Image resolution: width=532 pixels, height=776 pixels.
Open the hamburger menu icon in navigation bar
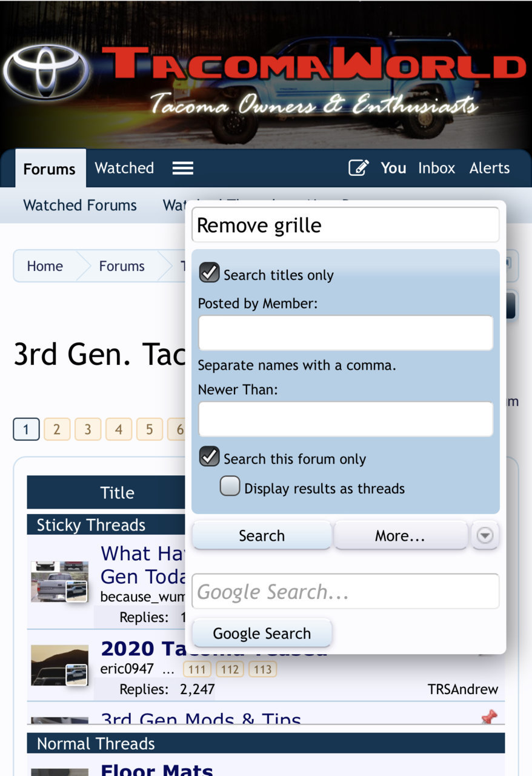coord(182,168)
